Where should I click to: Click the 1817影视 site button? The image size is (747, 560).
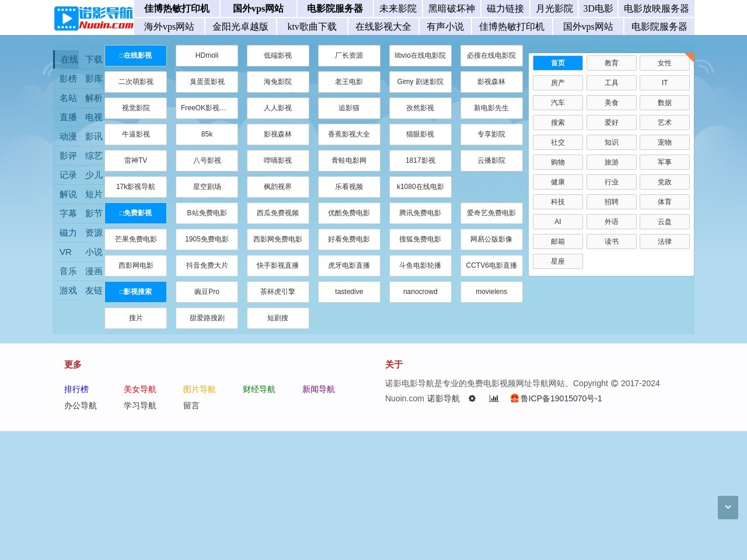point(420,160)
